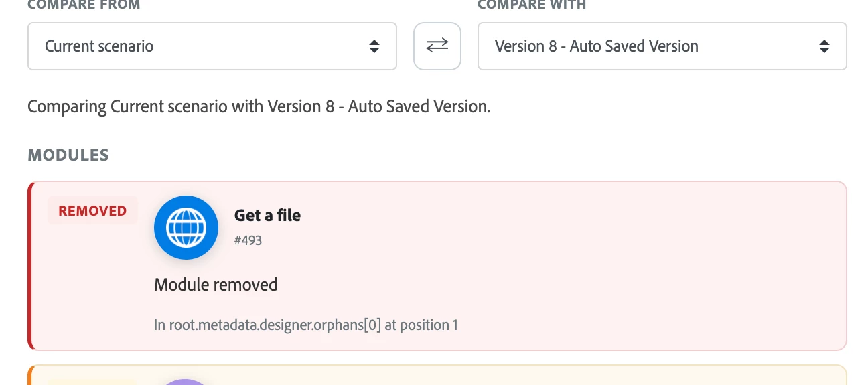The width and height of the screenshot is (868, 385).
Task: Select the Get a file module title
Action: (x=267, y=216)
